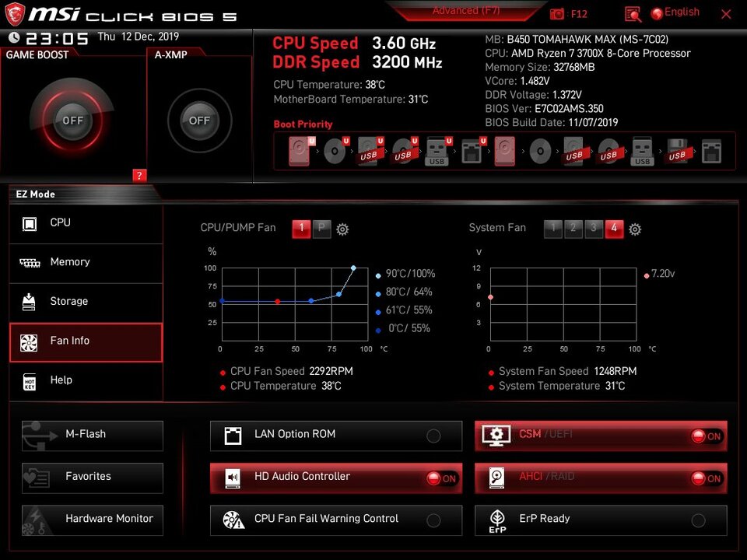Select the UEFI CD/DVD boot device with U badge

[x=336, y=151]
